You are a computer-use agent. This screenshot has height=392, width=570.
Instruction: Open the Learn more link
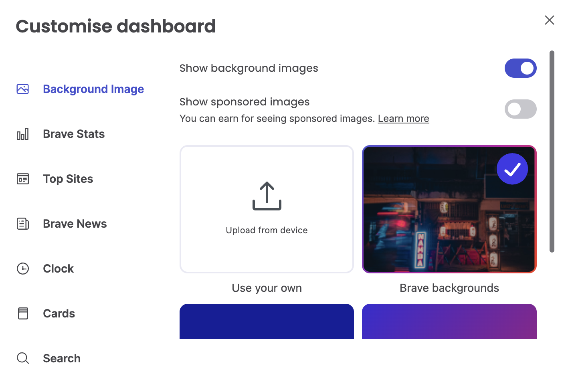[x=403, y=119]
